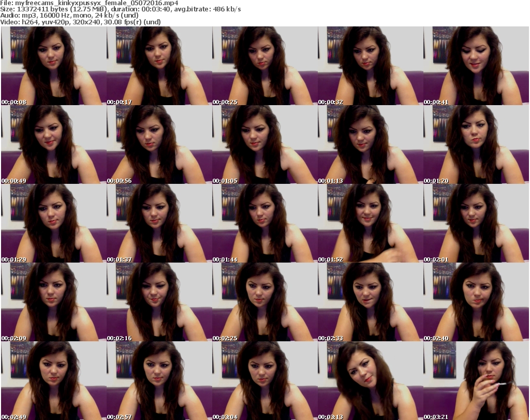Viewport: 530px width, 420px height.
Task: Select the thumbnail stamped 00:00:08
Action: (54, 66)
